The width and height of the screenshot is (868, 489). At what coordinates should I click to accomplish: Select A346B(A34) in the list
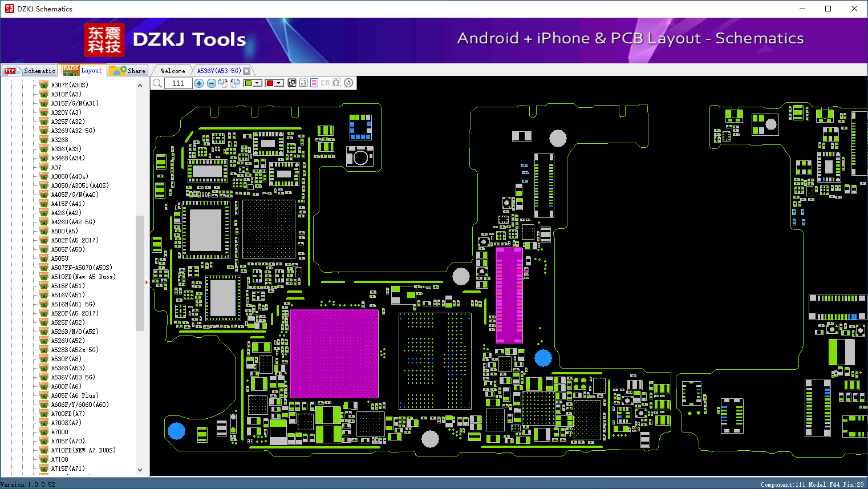click(x=68, y=158)
